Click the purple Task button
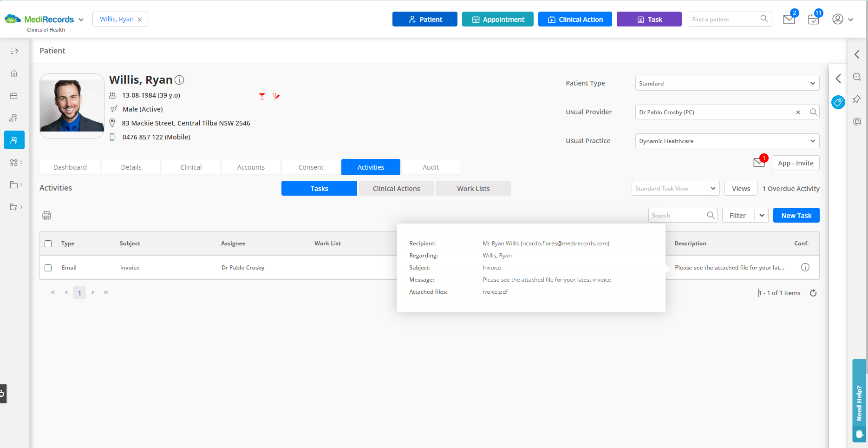This screenshot has height=448, width=868. tap(649, 19)
